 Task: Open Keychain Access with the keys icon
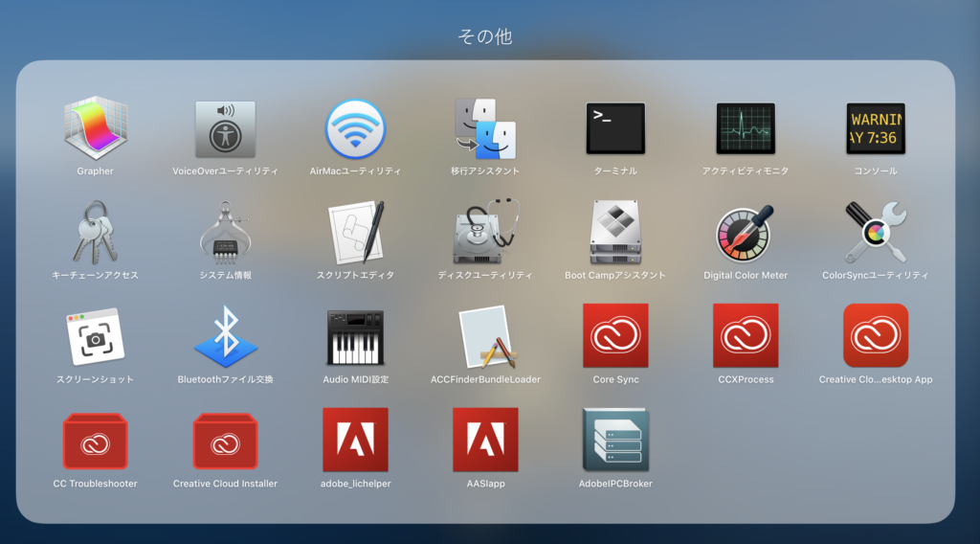click(95, 233)
